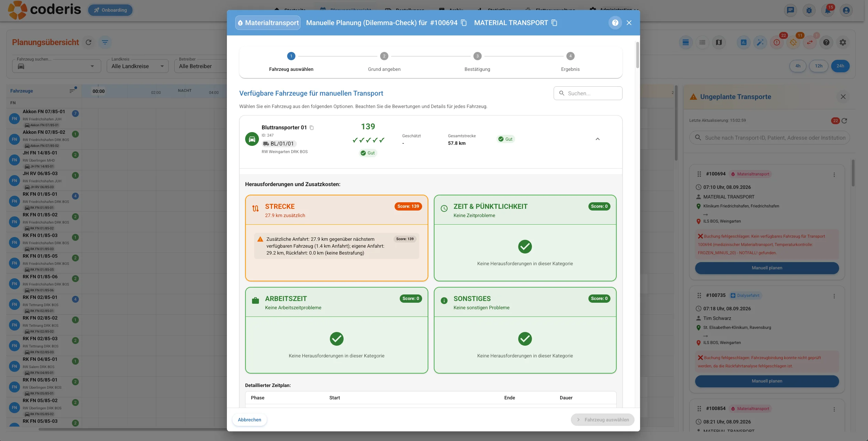The image size is (868, 441).
Task: Copy Bluttransporter 01 vehicle name
Action: 312,128
